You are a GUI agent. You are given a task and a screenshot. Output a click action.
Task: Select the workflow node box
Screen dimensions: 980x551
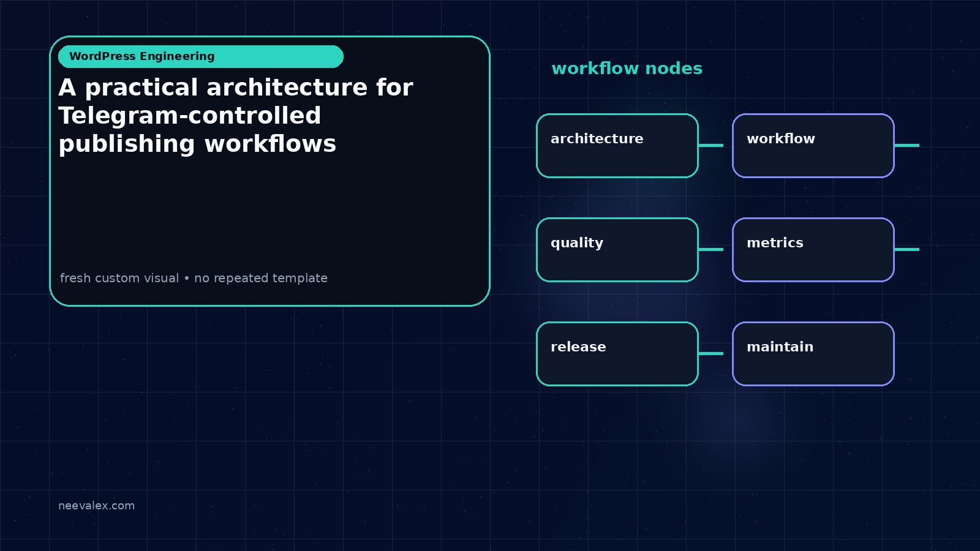pos(813,146)
